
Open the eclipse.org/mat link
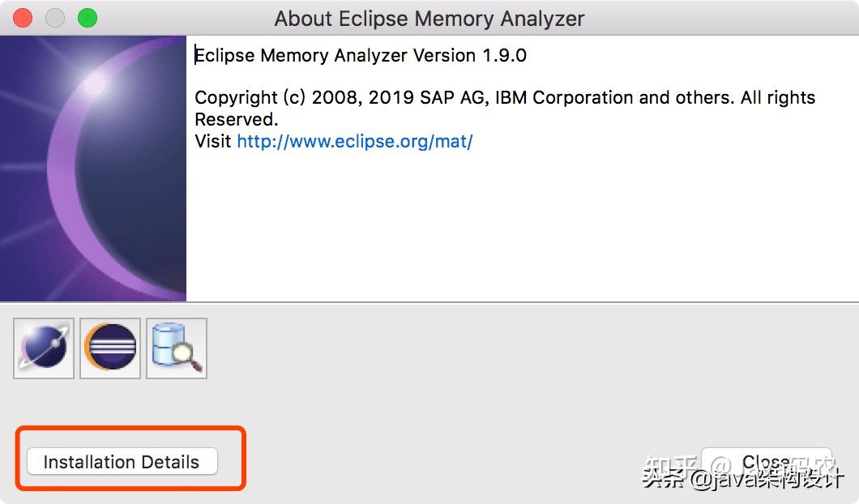(x=354, y=141)
